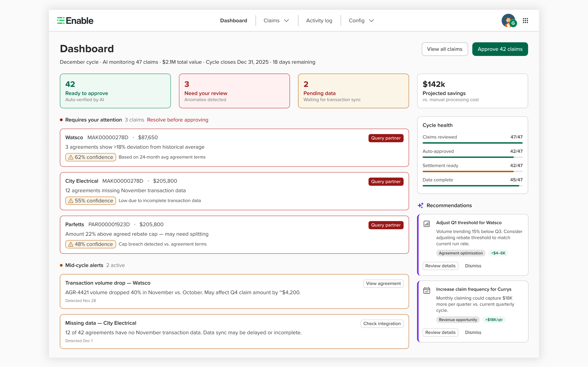Open the Claims dropdown
588x367 pixels.
276,20
